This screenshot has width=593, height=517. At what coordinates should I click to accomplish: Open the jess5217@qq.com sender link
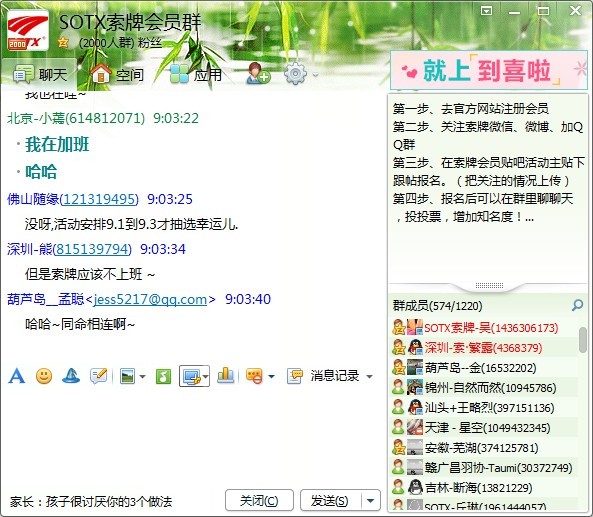150,300
